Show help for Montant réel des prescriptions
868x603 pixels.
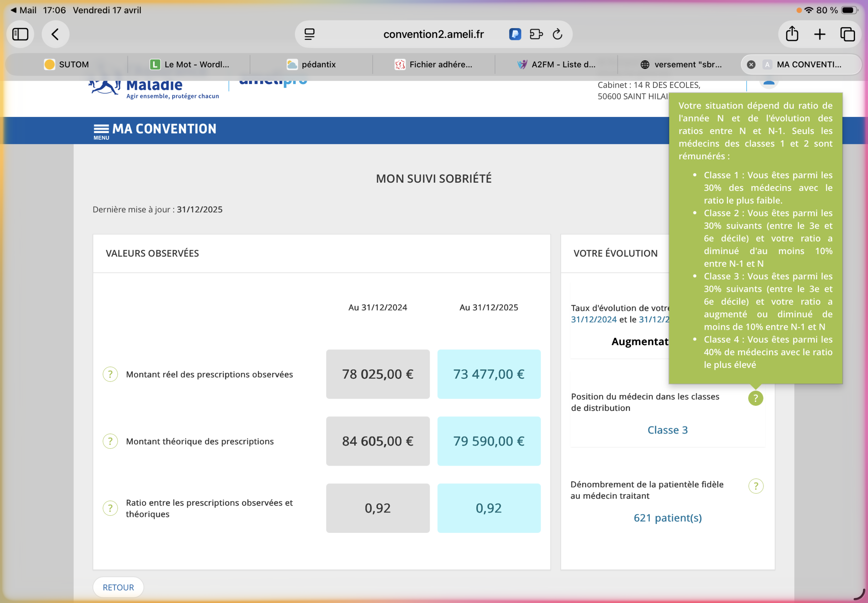(x=110, y=374)
